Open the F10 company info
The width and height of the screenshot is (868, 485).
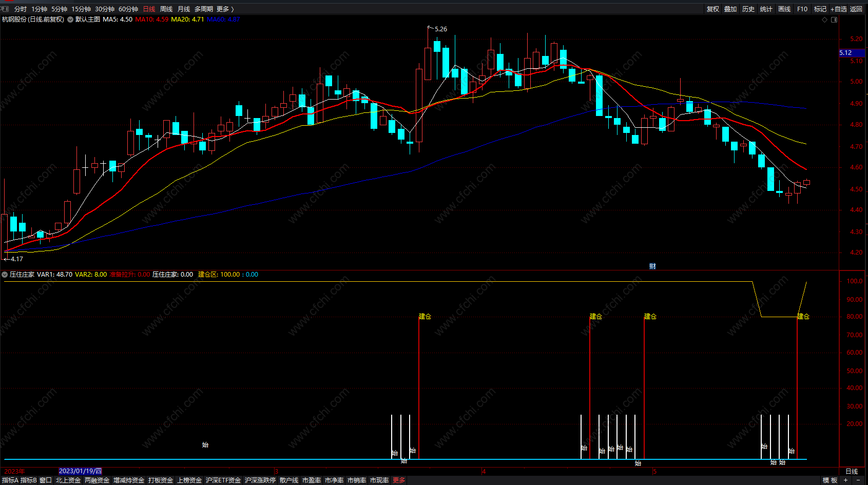pos(802,9)
